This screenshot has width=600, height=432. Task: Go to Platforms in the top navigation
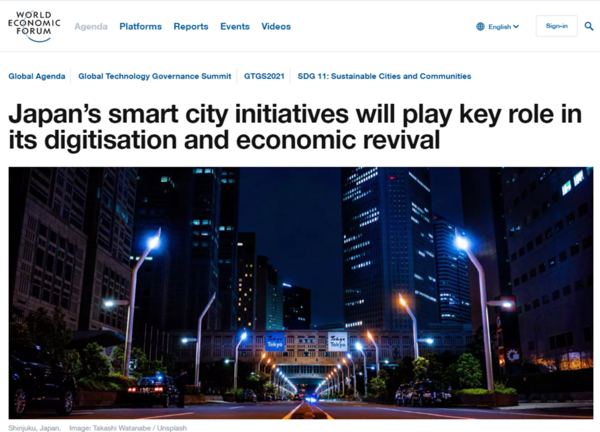(x=140, y=27)
